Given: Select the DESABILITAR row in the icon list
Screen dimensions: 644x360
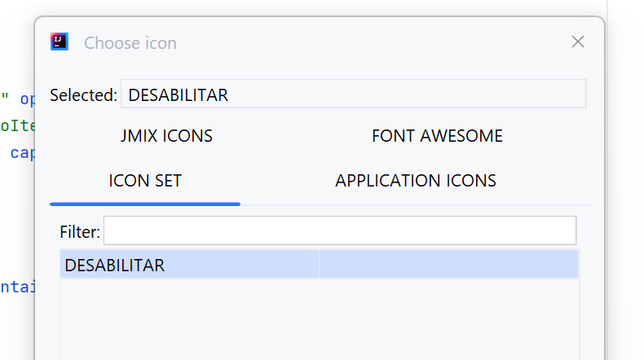Looking at the screenshot, I should 319,265.
